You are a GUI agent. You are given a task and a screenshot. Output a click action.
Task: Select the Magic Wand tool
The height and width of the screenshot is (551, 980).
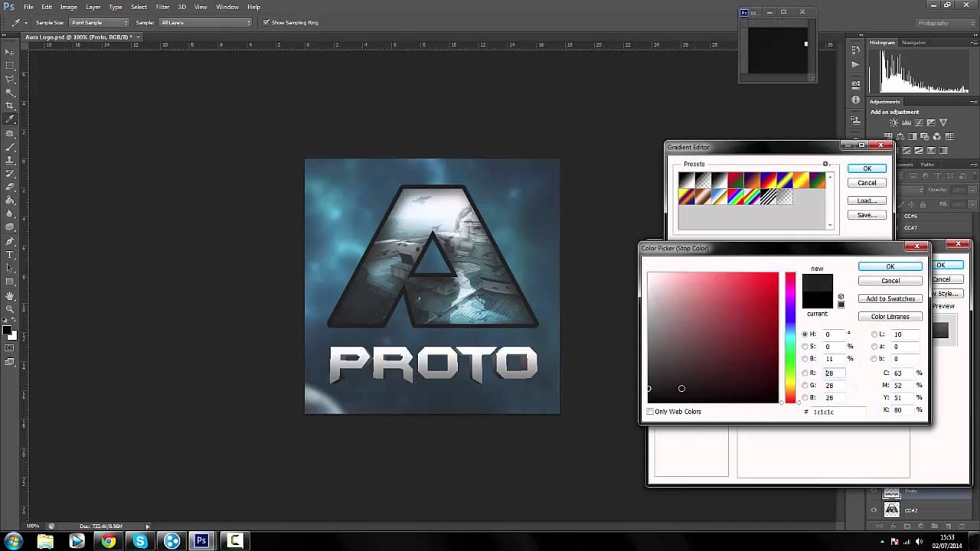coord(10,92)
